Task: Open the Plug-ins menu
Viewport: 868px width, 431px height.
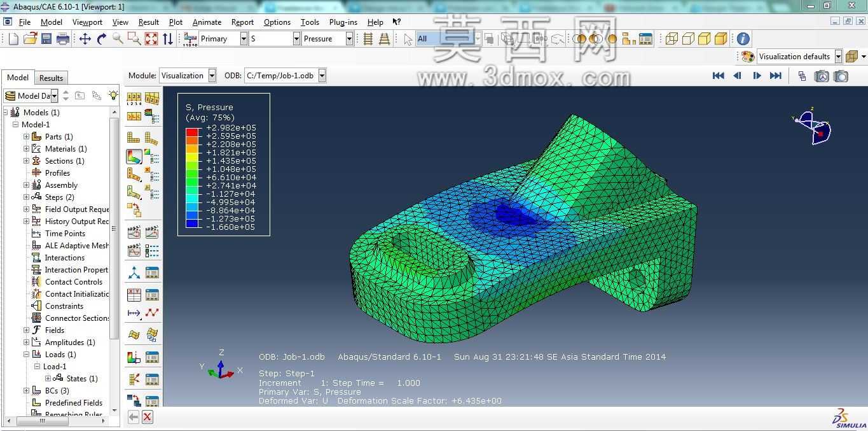Action: 343,22
